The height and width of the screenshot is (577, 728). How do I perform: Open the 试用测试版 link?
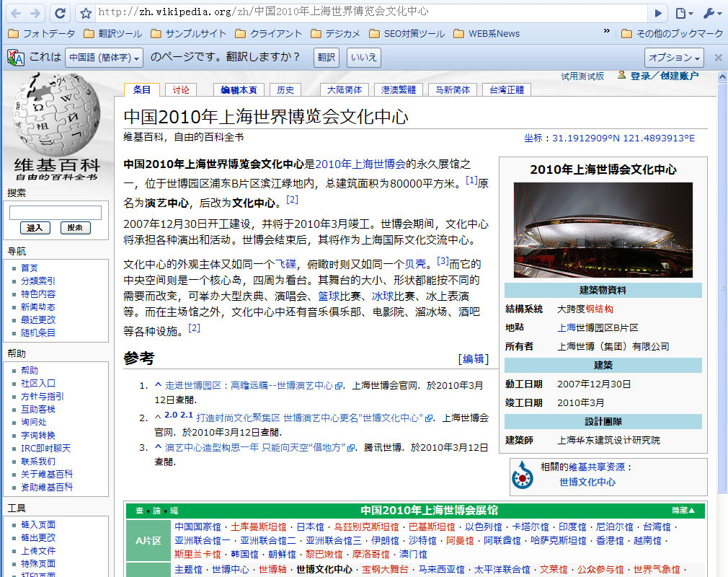(582, 76)
